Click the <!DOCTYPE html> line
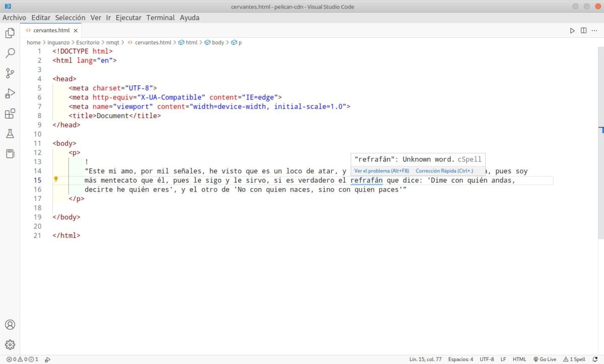Screen dimensions: 604x364 click(83, 51)
